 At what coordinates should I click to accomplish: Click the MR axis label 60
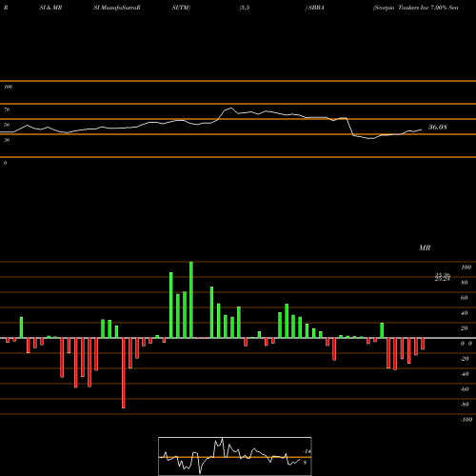[465, 298]
